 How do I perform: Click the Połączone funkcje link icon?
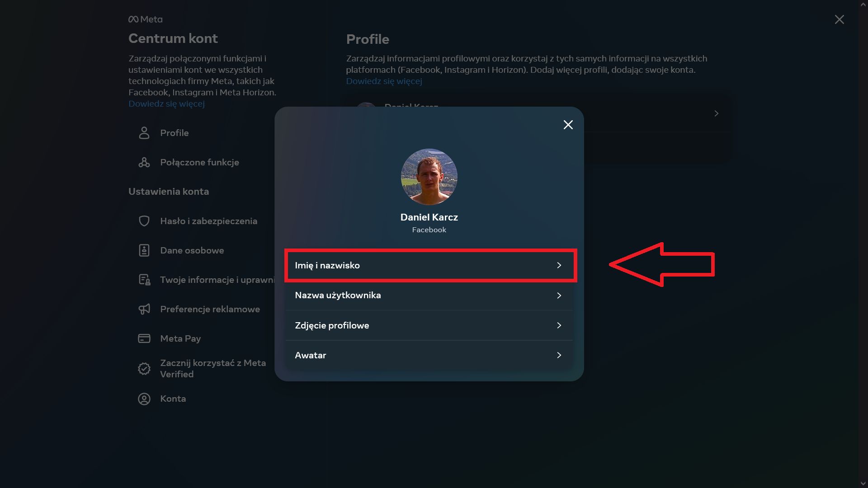click(x=144, y=162)
